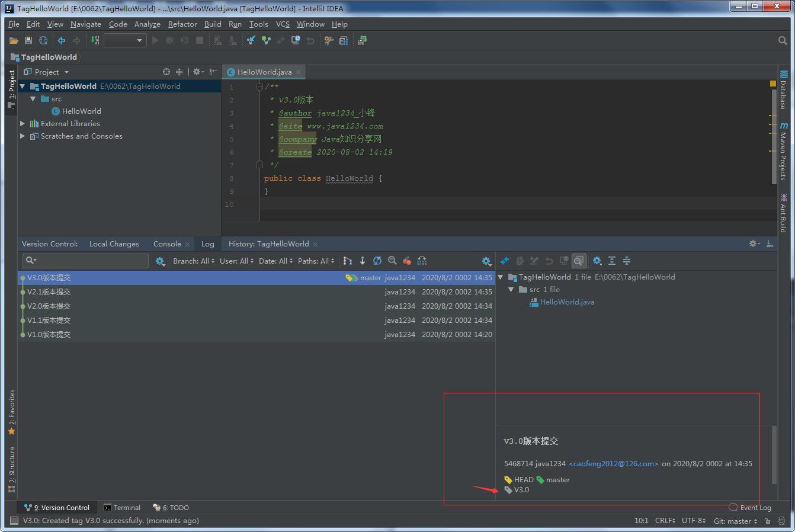Open HelloWorld.java in changes tree
795x532 pixels.
click(567, 302)
